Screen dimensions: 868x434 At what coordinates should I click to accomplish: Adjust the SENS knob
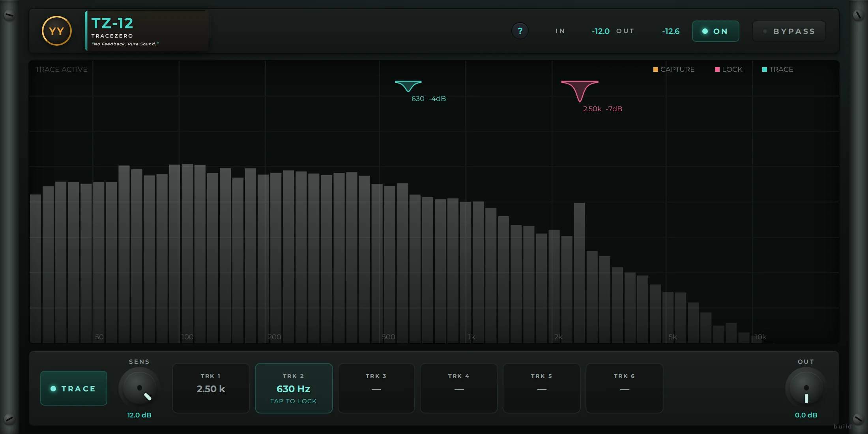[139, 387]
